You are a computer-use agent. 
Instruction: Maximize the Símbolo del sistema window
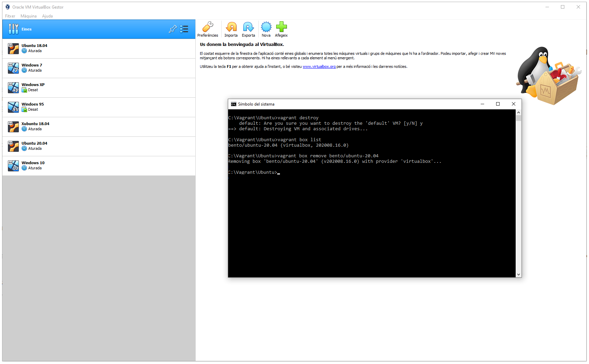[x=498, y=104]
